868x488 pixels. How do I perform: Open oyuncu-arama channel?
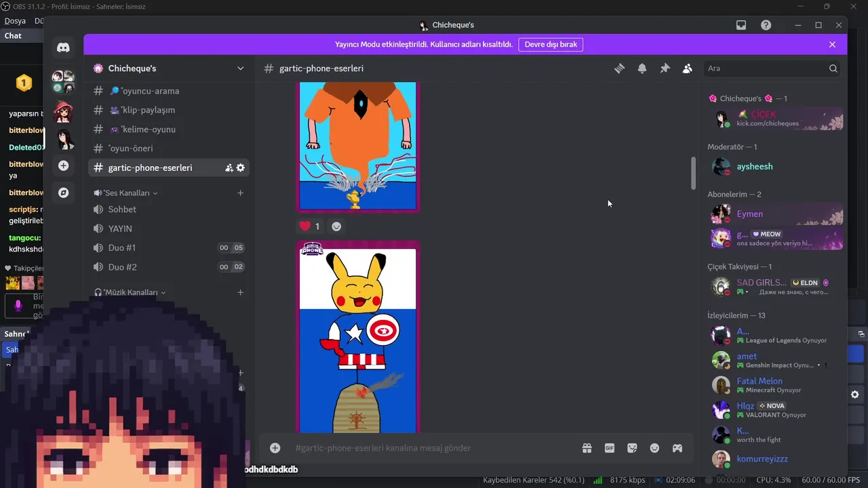pyautogui.click(x=169, y=91)
